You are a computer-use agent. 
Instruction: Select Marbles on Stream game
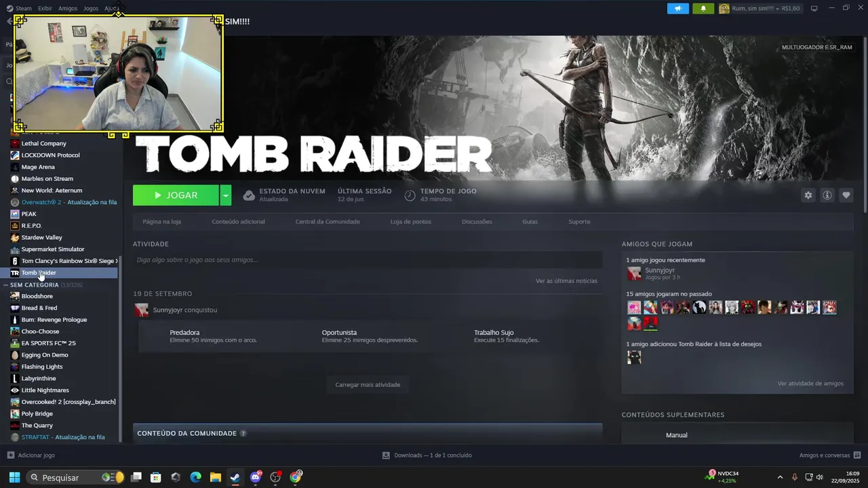point(47,179)
